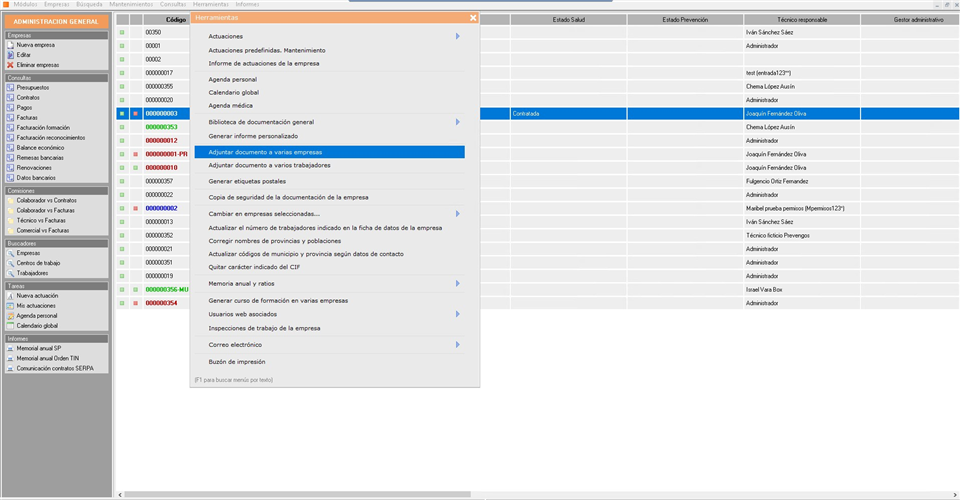This screenshot has height=500, width=960.
Task: Open Presupuestos from the Consultas panel
Action: click(11, 87)
